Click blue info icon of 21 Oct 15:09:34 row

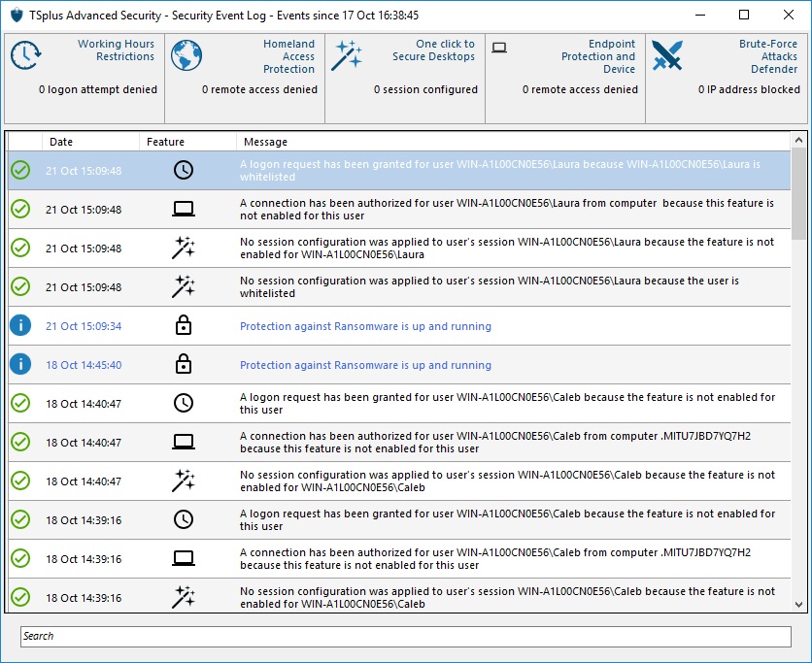click(x=20, y=325)
